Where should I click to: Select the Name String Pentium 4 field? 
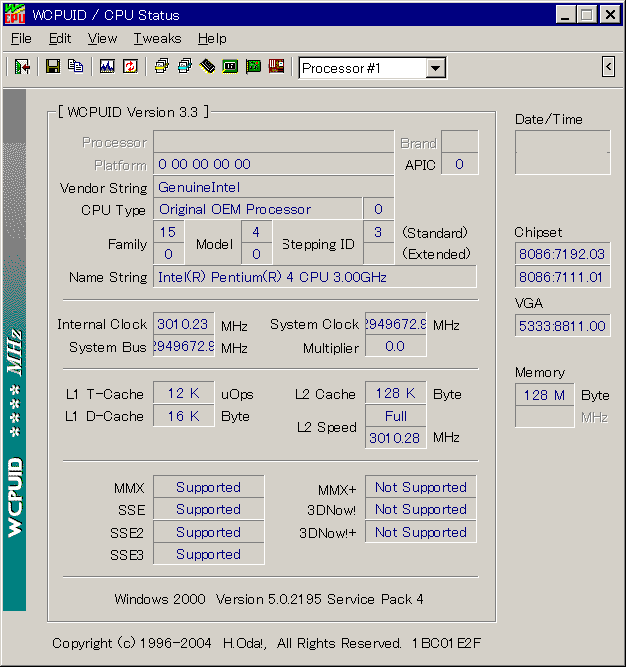315,277
